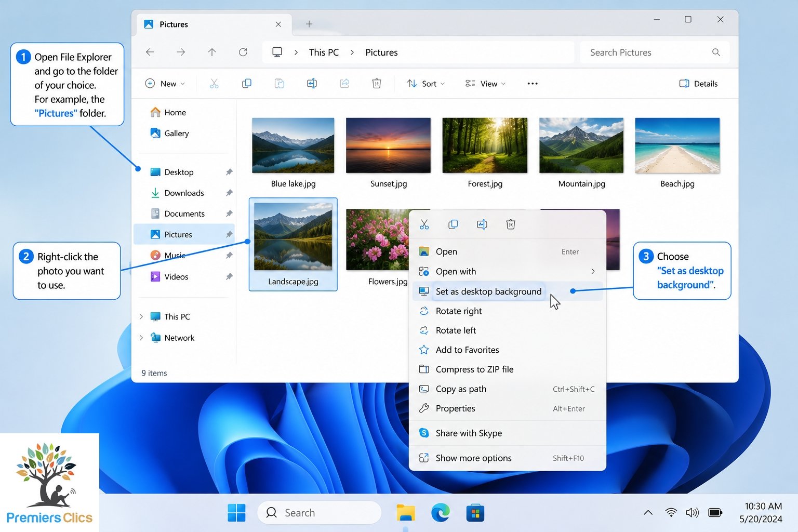Go forward with the right arrow
798x532 pixels.
tap(181, 52)
